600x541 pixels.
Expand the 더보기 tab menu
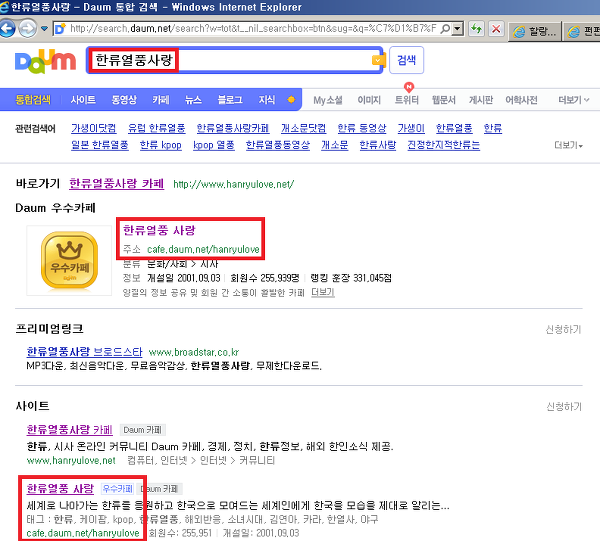(574, 100)
